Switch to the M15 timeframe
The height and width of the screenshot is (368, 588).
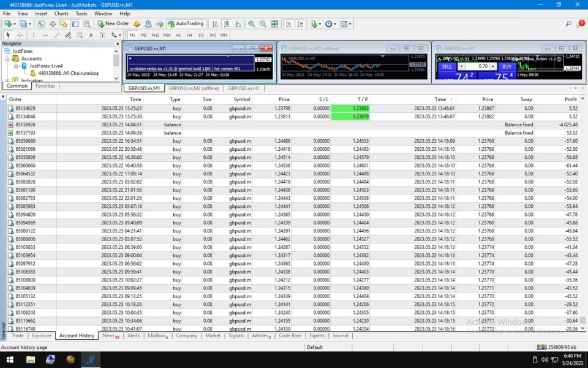(x=155, y=35)
